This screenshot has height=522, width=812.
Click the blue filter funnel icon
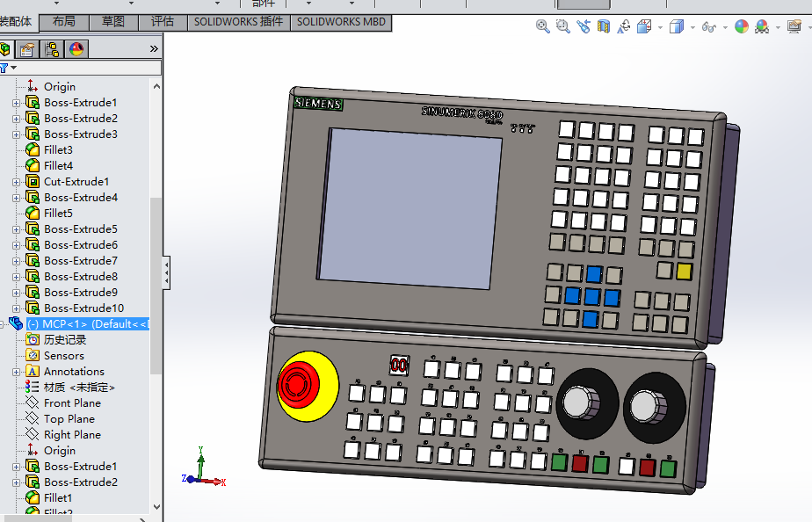click(x=4, y=68)
